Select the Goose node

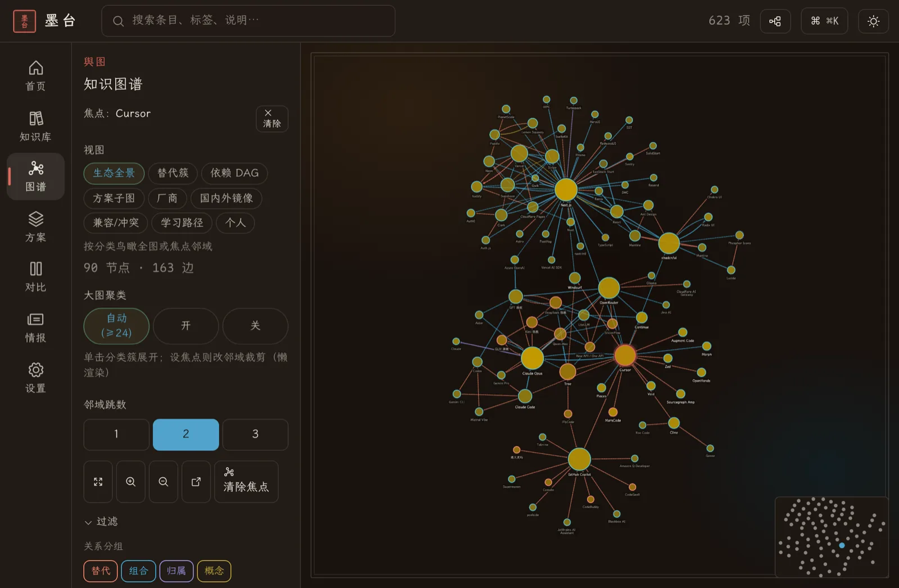click(710, 448)
